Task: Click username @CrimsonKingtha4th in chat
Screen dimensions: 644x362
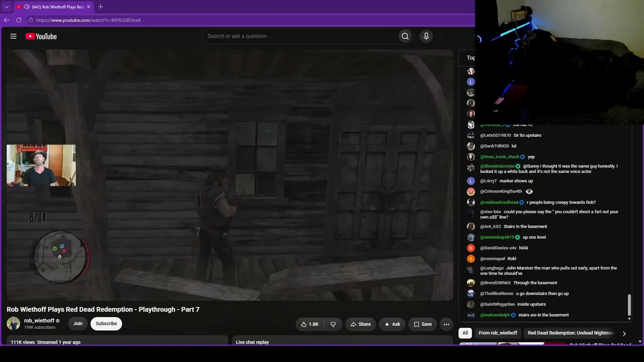Action: pos(501,192)
